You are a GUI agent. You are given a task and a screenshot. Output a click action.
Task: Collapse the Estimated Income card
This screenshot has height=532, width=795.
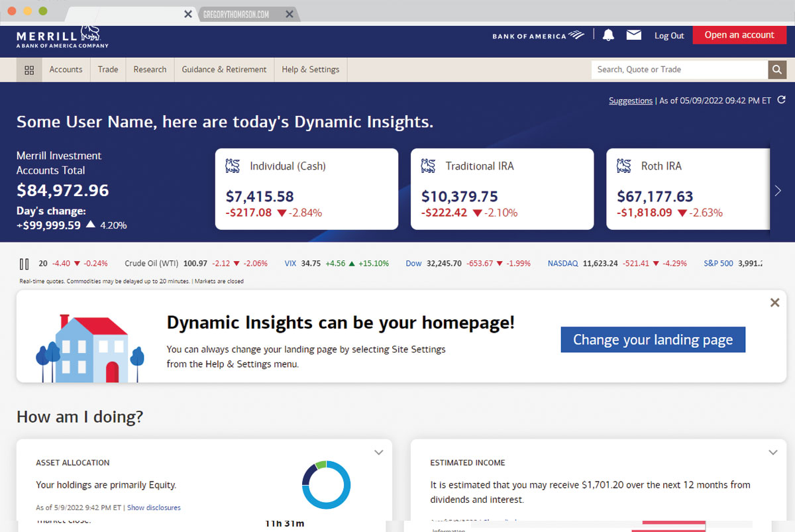[x=772, y=452]
